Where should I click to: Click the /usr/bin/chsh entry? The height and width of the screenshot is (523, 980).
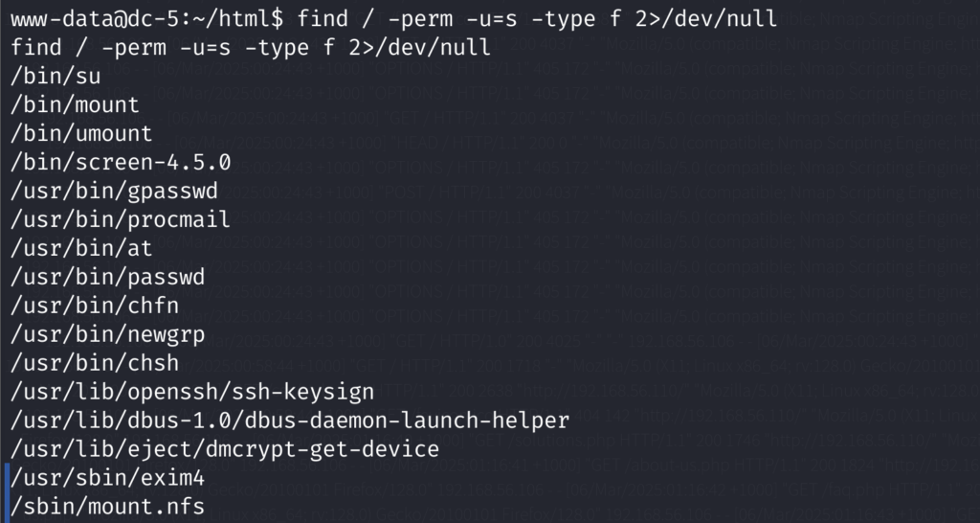click(x=95, y=364)
